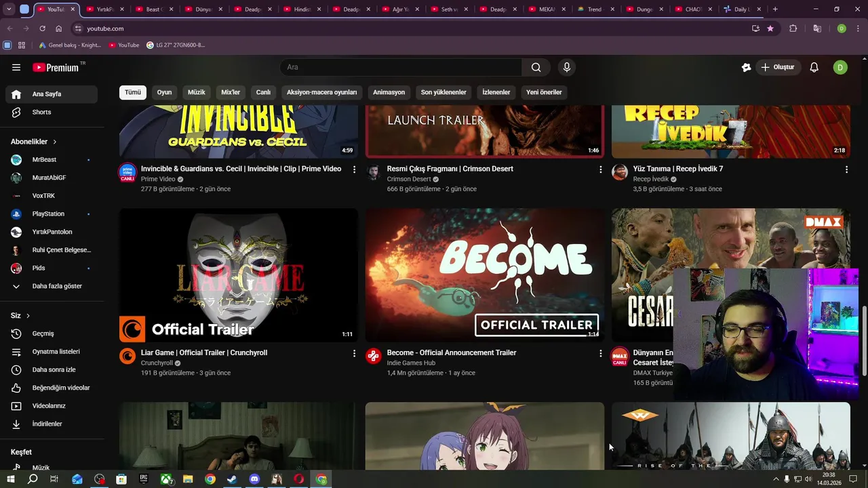This screenshot has height=488, width=868.
Task: Select the Oyun filter chip
Action: 165,92
